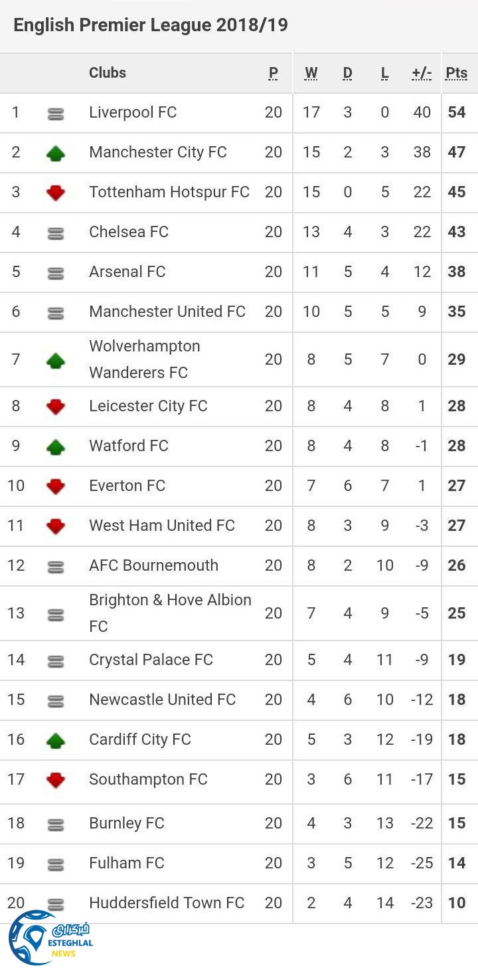The width and height of the screenshot is (478, 980).
Task: Click the red down arrow beside Southampton FC
Action: 56,781
